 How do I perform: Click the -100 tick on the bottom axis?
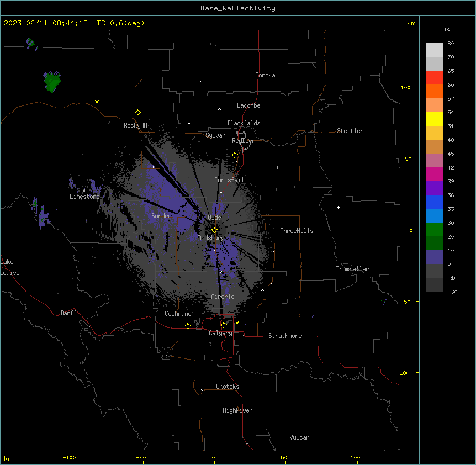coord(69,457)
